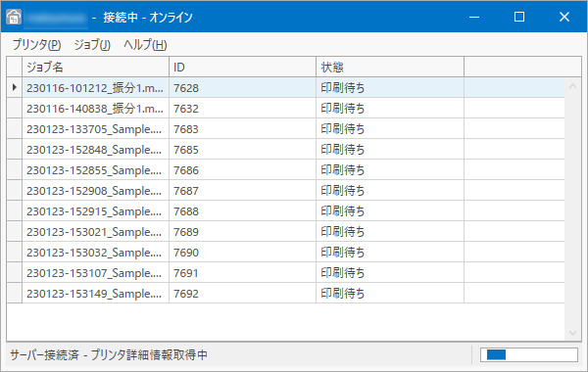
Task: Open the ヘルプ(H) menu
Action: (x=145, y=45)
